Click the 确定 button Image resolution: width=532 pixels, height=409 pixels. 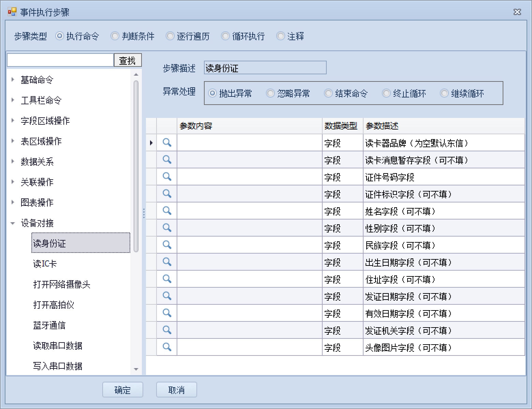122,390
